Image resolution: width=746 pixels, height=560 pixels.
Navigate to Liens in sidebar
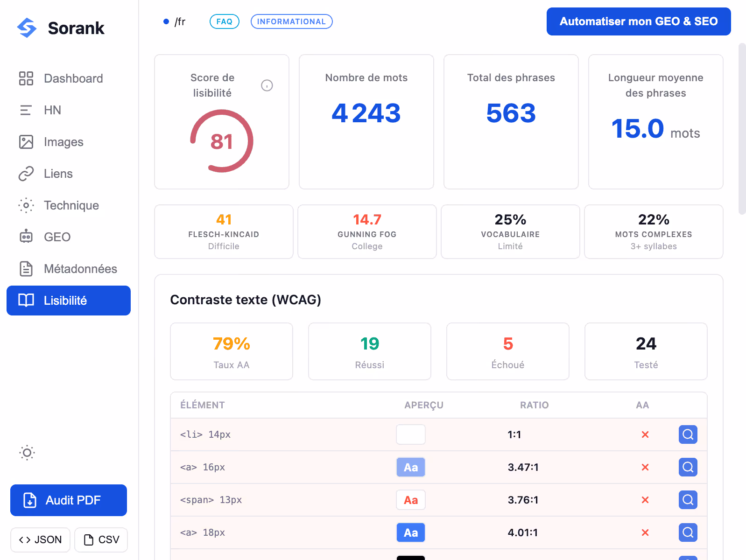tap(69, 174)
